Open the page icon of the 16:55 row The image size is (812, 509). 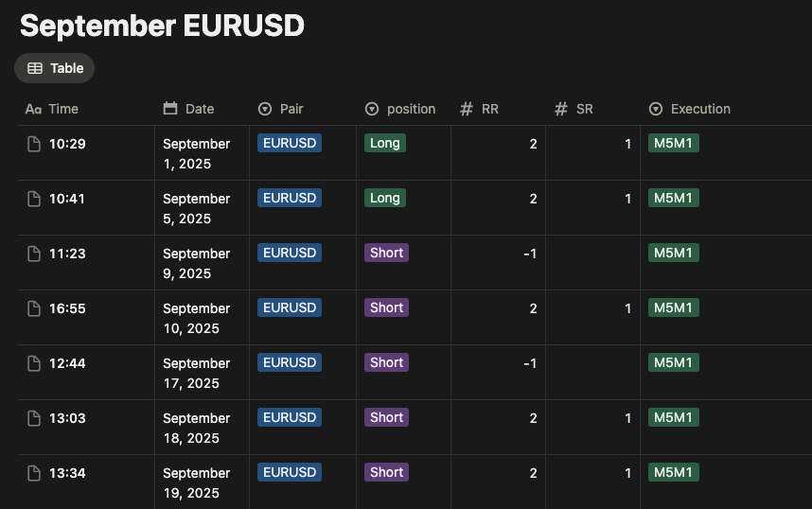(x=34, y=308)
